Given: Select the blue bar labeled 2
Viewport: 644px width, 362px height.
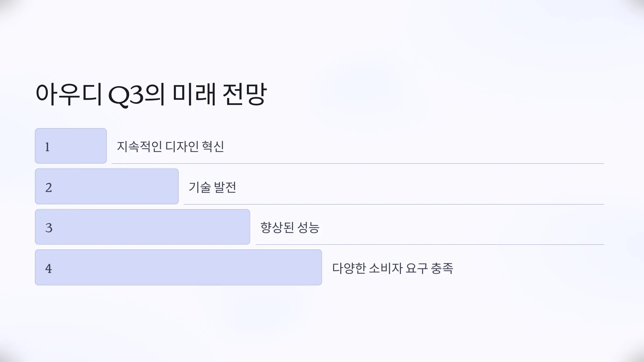Looking at the screenshot, I should (x=107, y=186).
